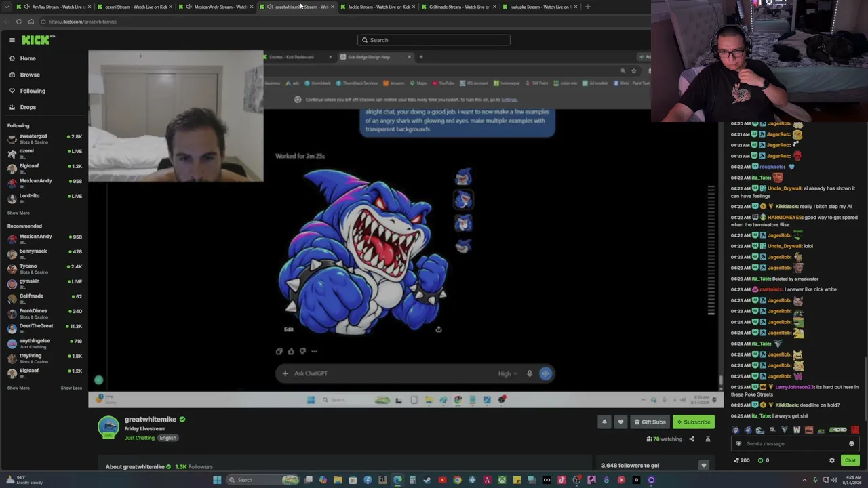Open ozemi channel from Following list

(44, 152)
